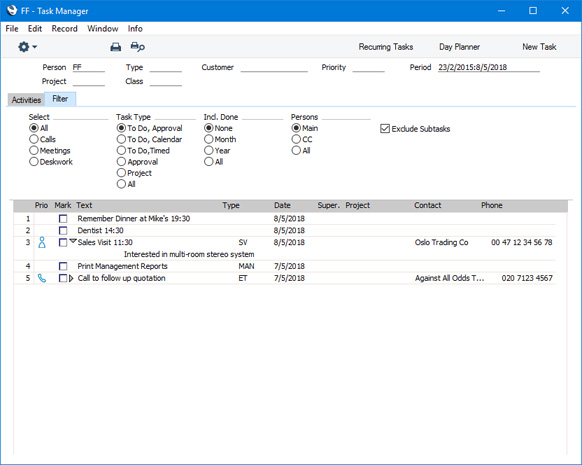Switch to the Activities tab
Image resolution: width=582 pixels, height=465 pixels.
point(26,100)
